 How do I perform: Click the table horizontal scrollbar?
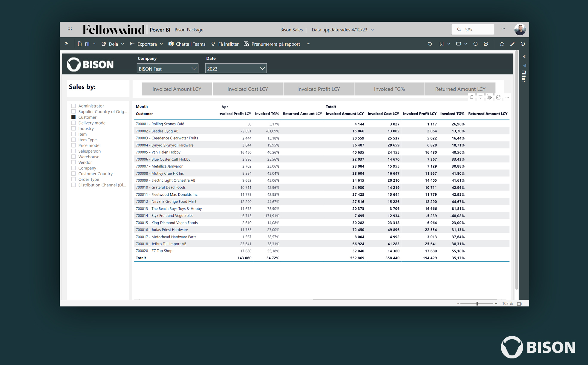pos(405,299)
